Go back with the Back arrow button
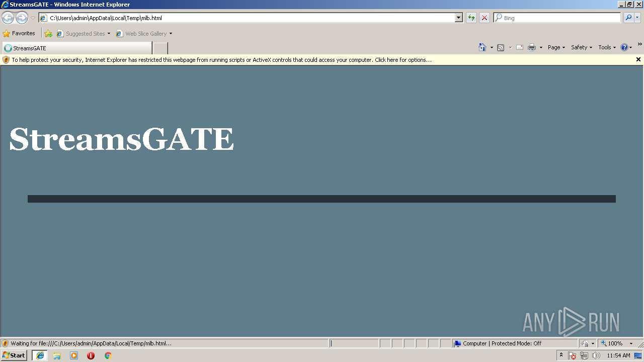This screenshot has height=362, width=644. (8, 18)
